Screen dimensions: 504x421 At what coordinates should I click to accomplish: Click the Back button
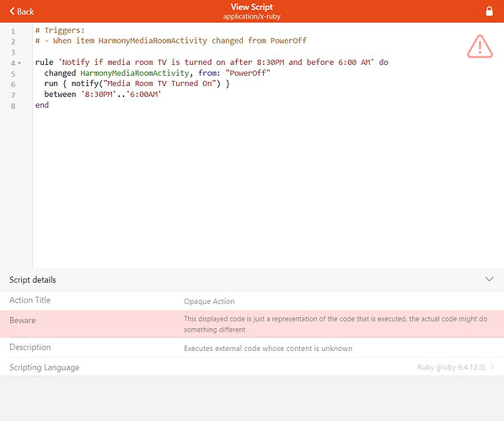tap(22, 12)
